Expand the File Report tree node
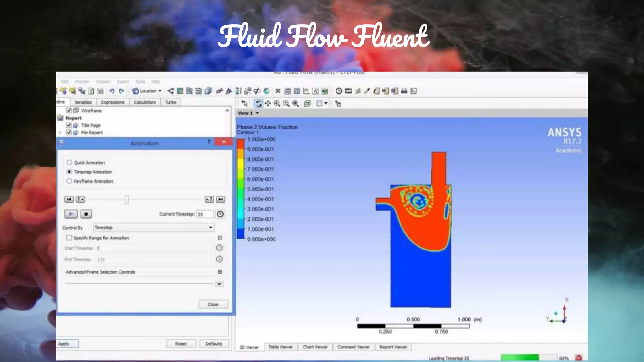This screenshot has width=644, height=362. tap(60, 133)
